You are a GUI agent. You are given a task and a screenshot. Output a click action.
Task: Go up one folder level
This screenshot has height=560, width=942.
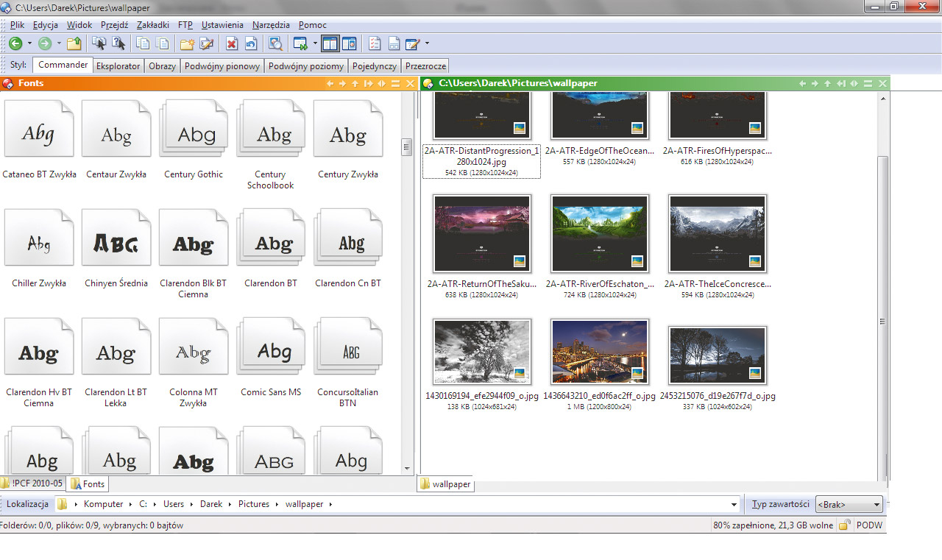74,43
